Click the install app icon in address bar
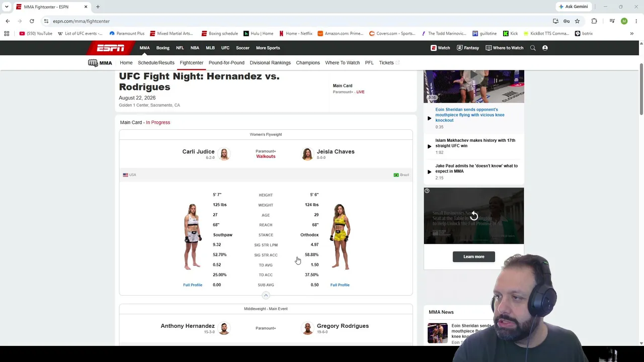The image size is (644, 362). point(555,21)
